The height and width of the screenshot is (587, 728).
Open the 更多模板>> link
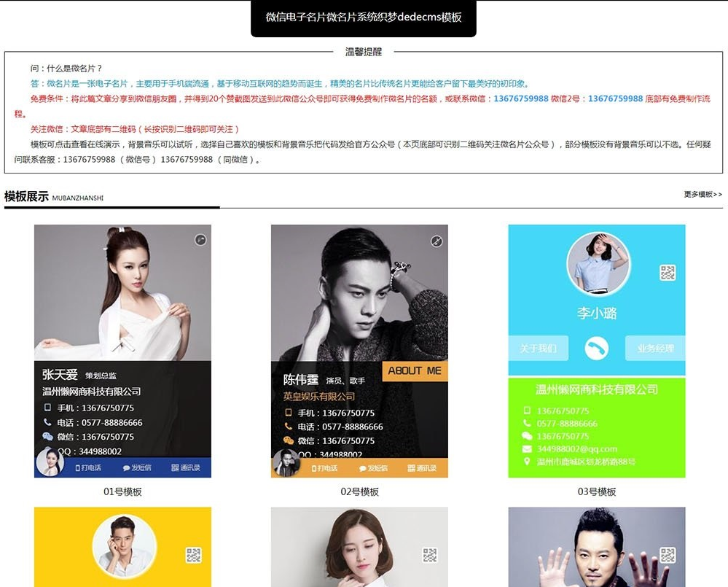[x=702, y=195]
